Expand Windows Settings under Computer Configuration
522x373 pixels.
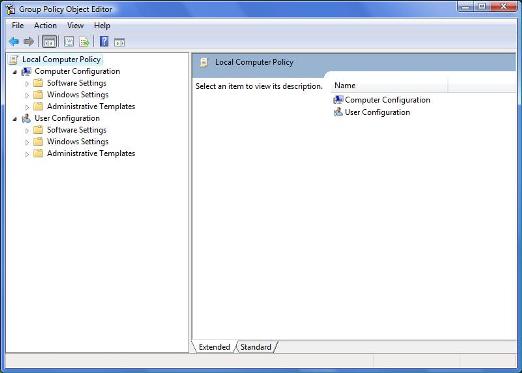[x=27, y=95]
